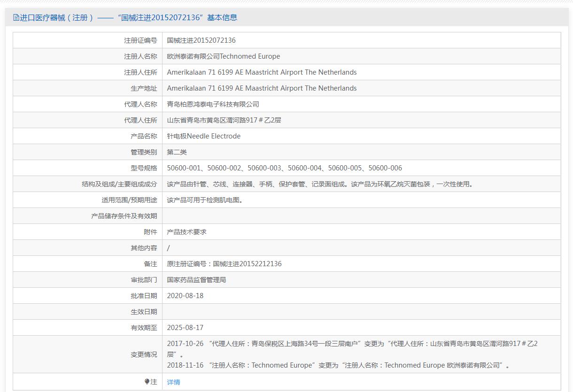Click the expiry date 2025-08-17
Screen dimensions: 573x392
185,328
